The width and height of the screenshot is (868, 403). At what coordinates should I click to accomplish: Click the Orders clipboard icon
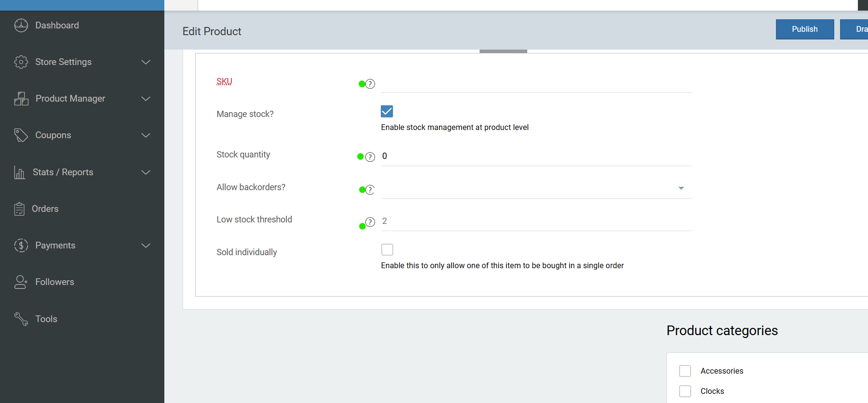[x=19, y=209]
